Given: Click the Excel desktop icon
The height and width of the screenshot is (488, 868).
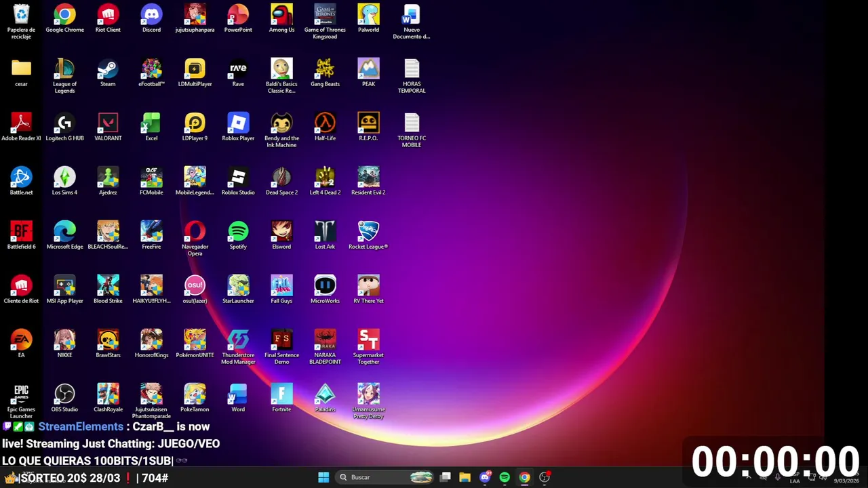Looking at the screenshot, I should coord(151,127).
